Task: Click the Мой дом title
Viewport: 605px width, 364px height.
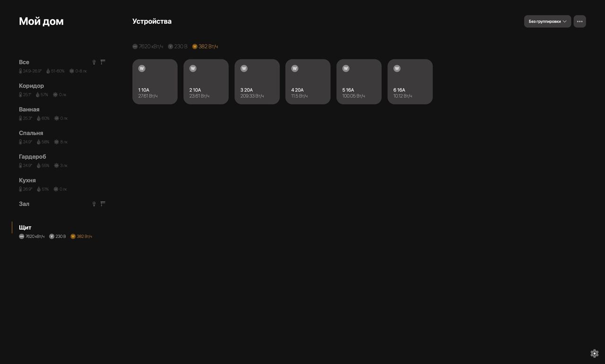Action: (41, 21)
